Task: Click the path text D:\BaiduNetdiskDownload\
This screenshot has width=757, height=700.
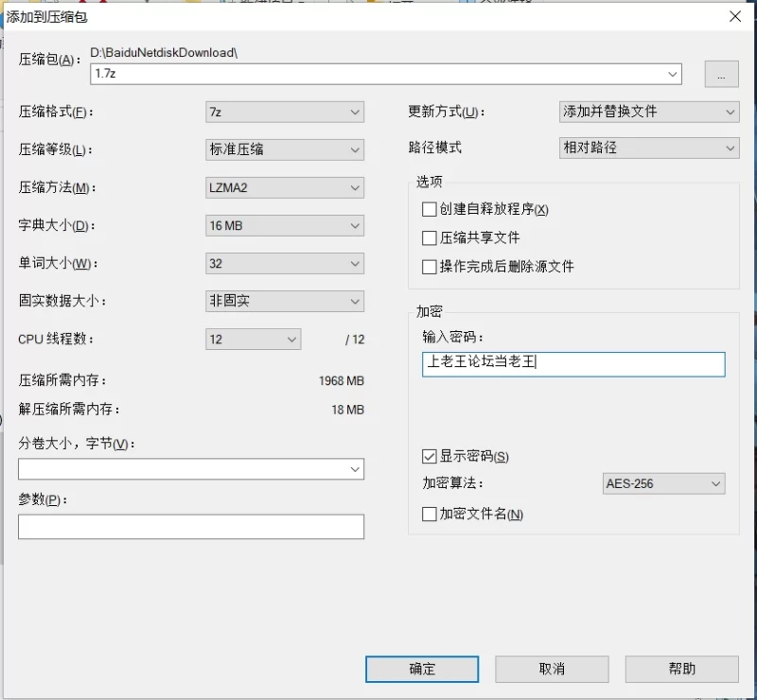Action: (x=164, y=53)
